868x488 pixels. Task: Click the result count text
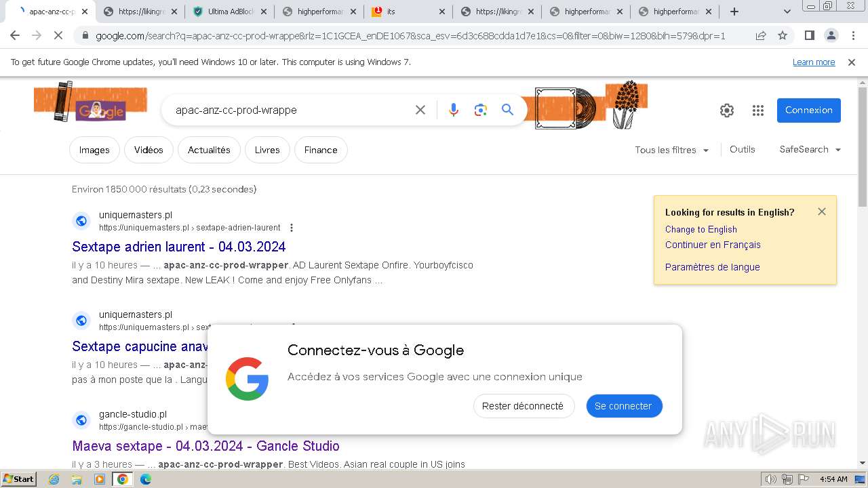point(164,189)
